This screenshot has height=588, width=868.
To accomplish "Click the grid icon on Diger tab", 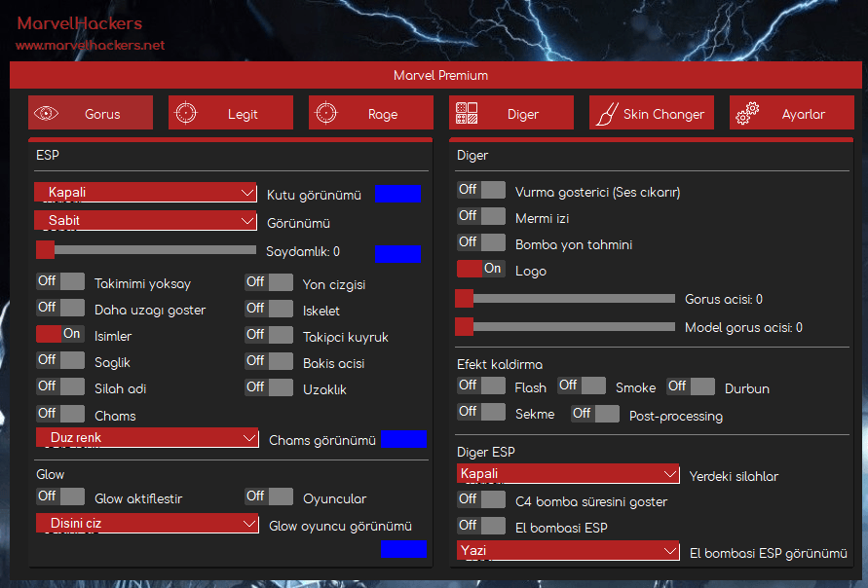I will pos(467,113).
